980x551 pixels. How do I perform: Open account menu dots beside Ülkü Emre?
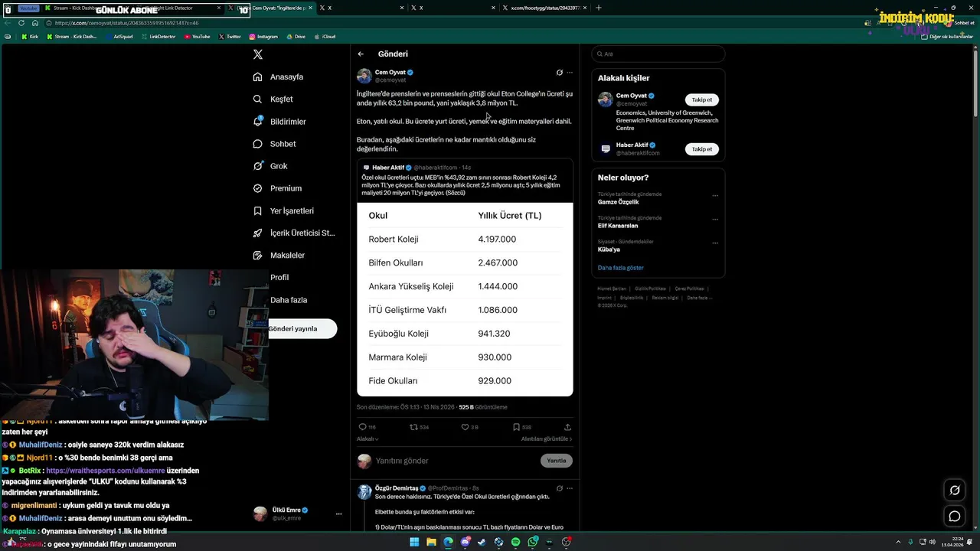(338, 514)
